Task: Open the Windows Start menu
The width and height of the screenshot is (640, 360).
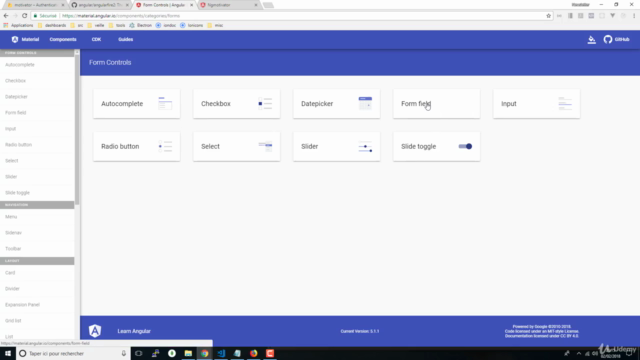Action: (x=8, y=353)
